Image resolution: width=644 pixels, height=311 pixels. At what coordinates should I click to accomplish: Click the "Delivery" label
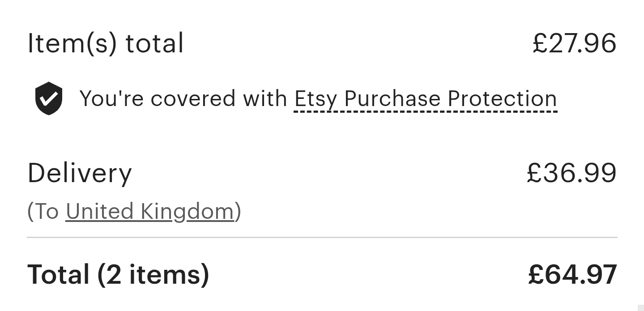[80, 173]
